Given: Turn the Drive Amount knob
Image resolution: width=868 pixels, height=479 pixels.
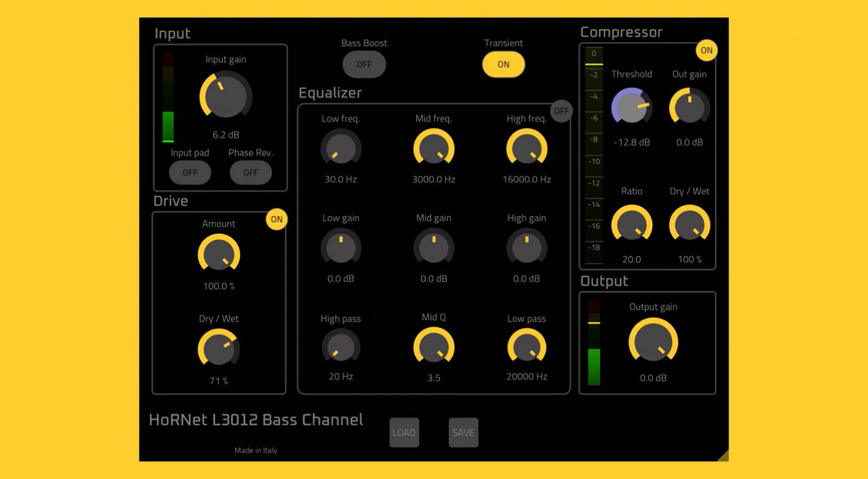Looking at the screenshot, I should pos(219,254).
